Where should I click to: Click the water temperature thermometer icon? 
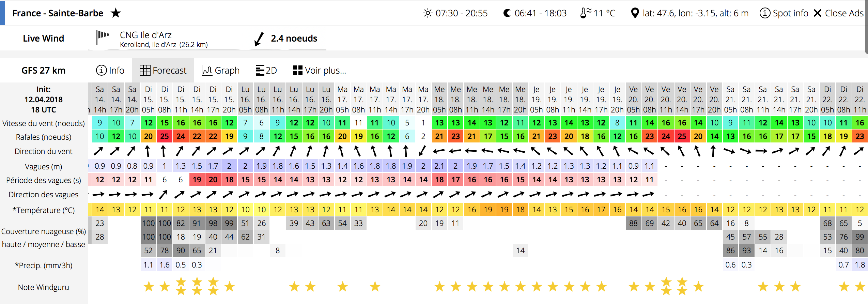(x=585, y=13)
